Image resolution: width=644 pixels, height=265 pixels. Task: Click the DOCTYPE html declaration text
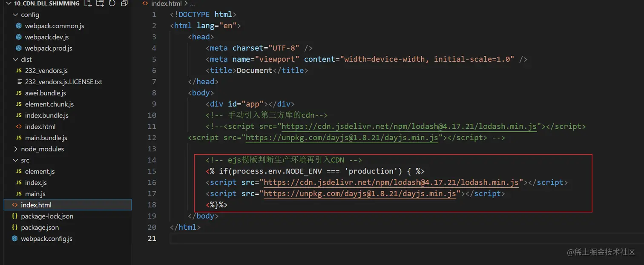pos(203,14)
